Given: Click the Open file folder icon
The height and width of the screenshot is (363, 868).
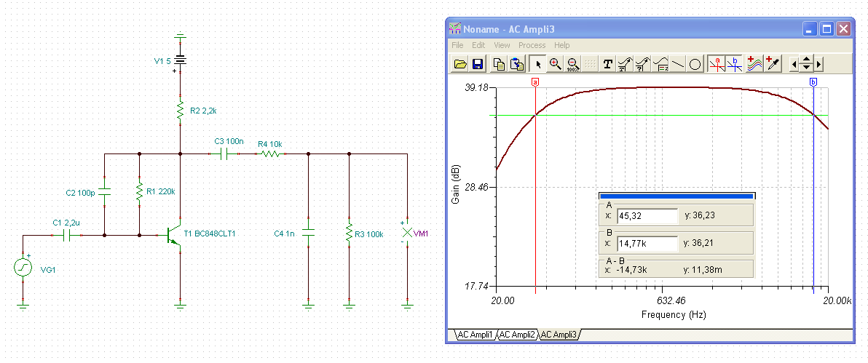Looking at the screenshot, I should tap(460, 65).
